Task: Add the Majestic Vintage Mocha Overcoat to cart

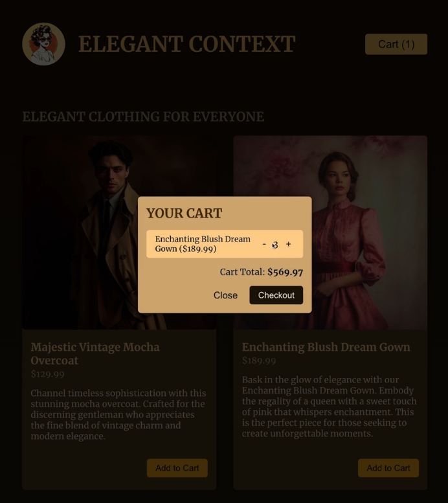Action: point(177,468)
